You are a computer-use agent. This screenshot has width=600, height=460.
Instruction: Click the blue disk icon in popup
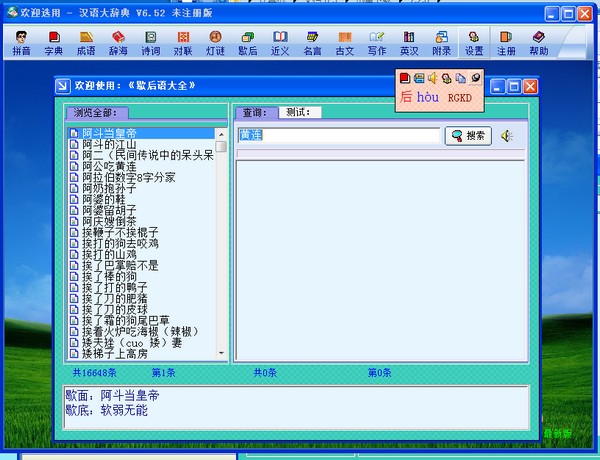(x=419, y=78)
